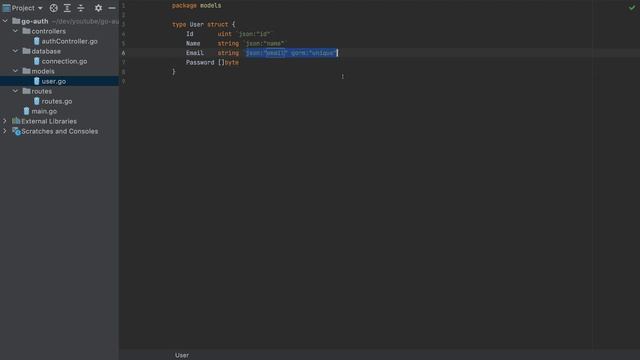
Task: Click 'User' struct name on line 3
Action: (196, 24)
